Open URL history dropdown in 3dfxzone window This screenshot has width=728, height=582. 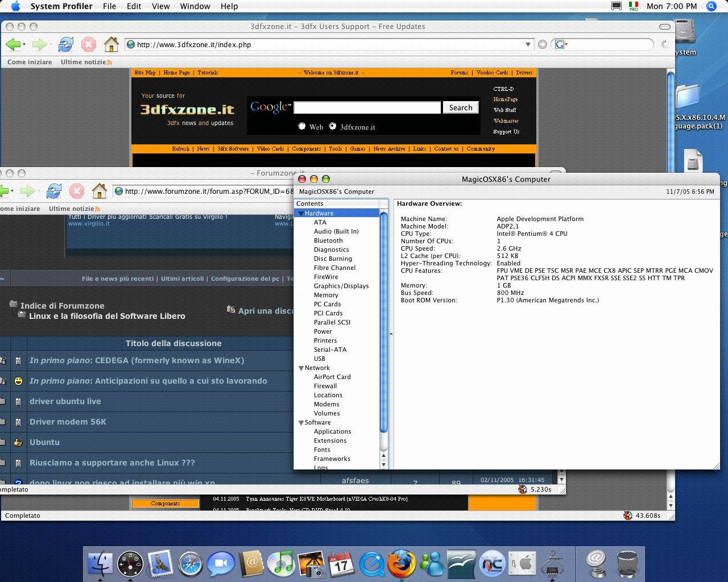(528, 44)
